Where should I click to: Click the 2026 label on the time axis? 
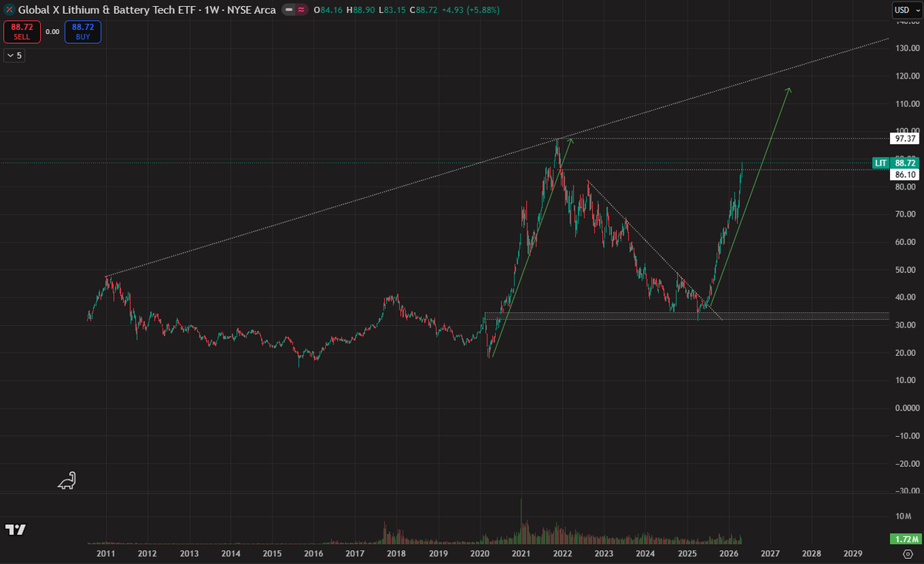tap(728, 553)
